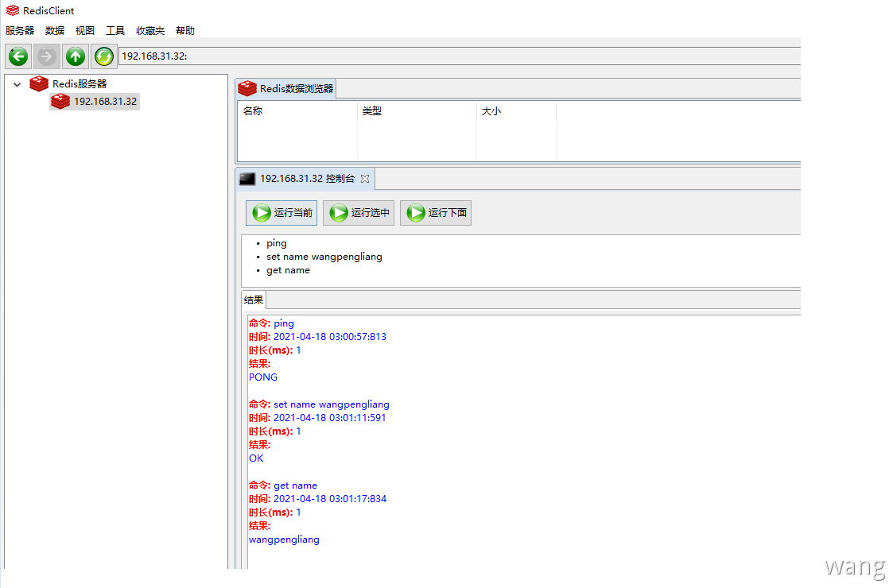Screen dimensions: 893x588
Task: Click the 运行下面 button
Action: pyautogui.click(x=437, y=213)
